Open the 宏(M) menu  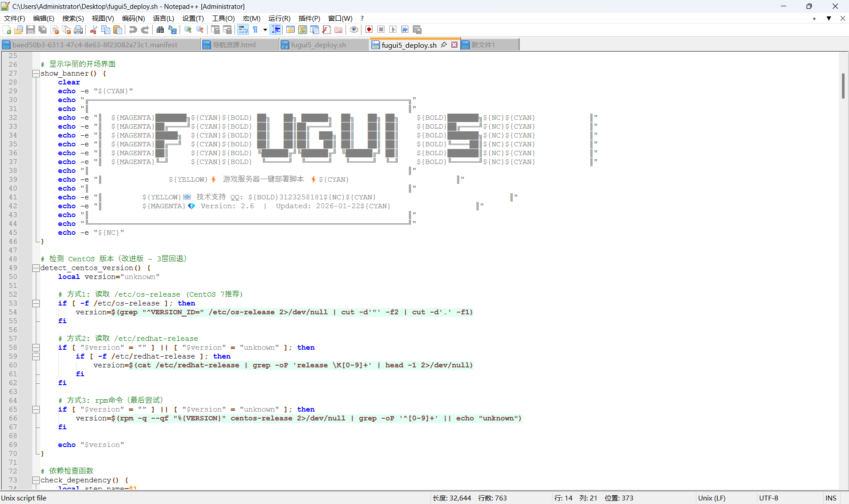tap(251, 18)
